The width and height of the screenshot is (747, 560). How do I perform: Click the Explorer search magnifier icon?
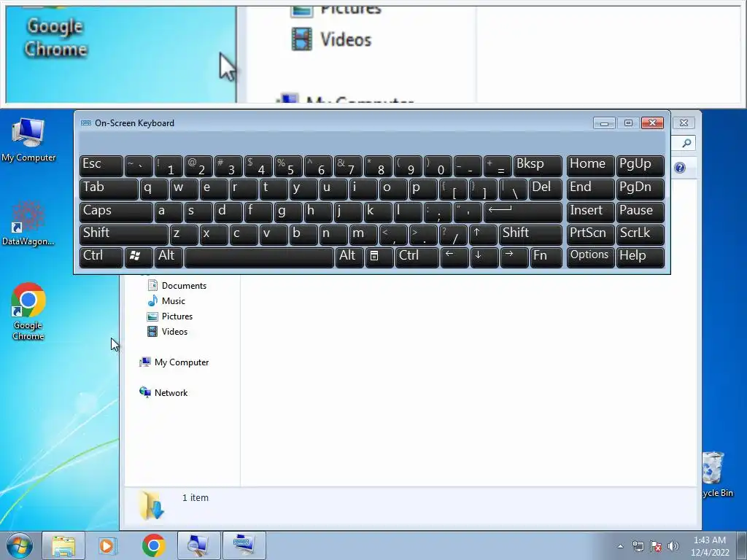(686, 143)
